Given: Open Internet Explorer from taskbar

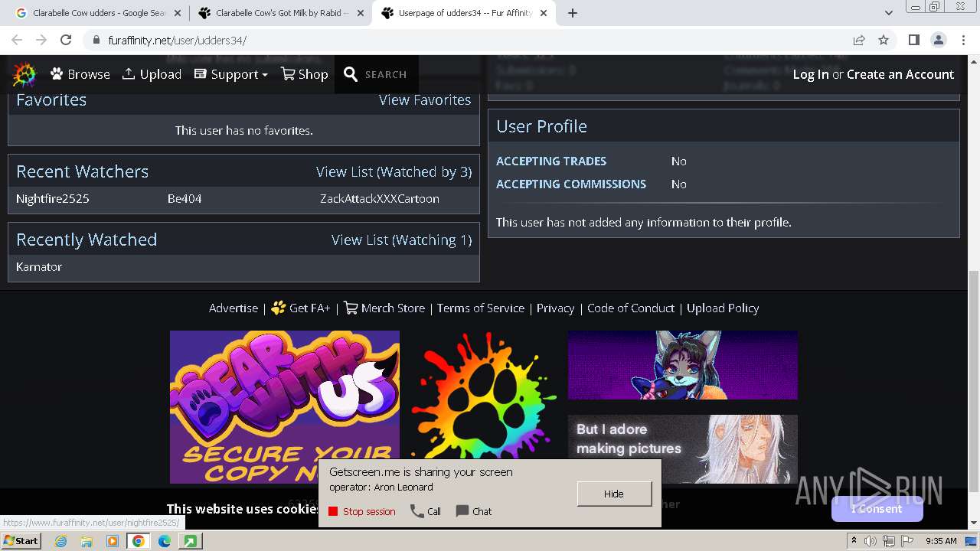Looking at the screenshot, I should click(x=60, y=541).
